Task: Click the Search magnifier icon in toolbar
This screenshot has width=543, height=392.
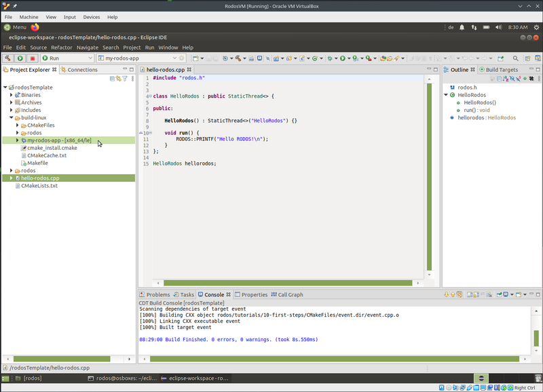Action: tap(516, 58)
